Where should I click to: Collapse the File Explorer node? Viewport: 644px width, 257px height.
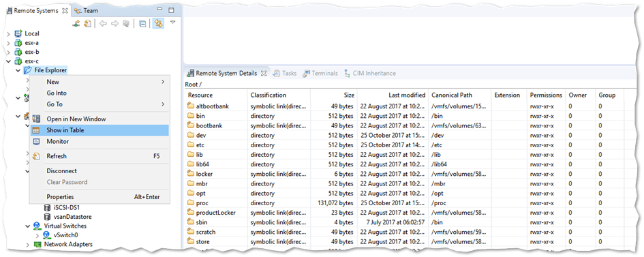pos(18,70)
